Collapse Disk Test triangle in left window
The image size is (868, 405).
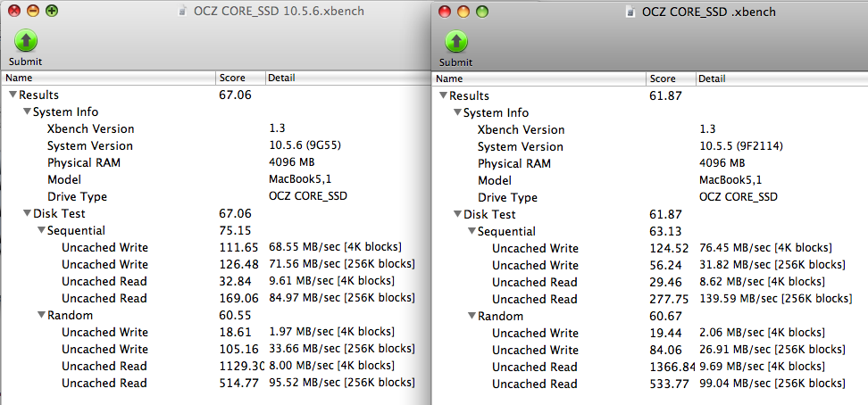(x=27, y=213)
